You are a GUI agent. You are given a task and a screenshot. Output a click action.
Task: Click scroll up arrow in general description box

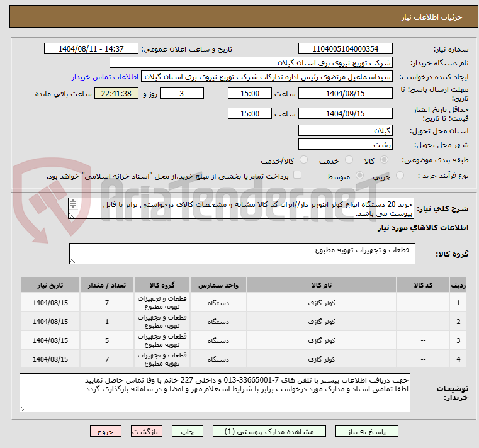[73, 202]
